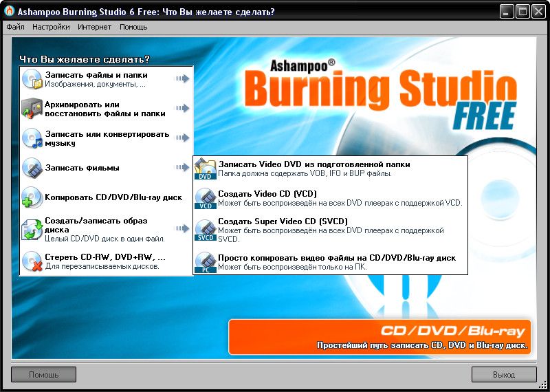Click the SVCD icon in the submenu
550x392 pixels.
tap(206, 230)
